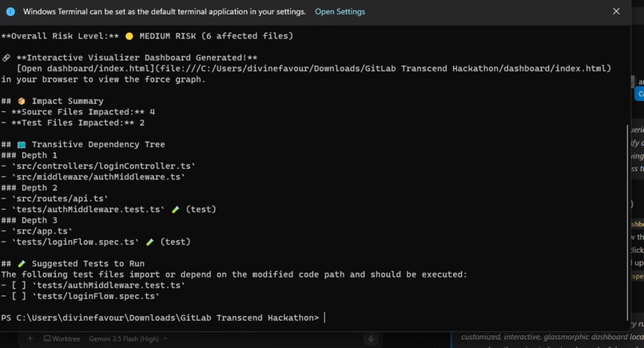Click the "PS C:\Users\divinefavour\Downloads\GitLab Transcend Hackathon>" prompt path
644x348 pixels.
(160, 318)
